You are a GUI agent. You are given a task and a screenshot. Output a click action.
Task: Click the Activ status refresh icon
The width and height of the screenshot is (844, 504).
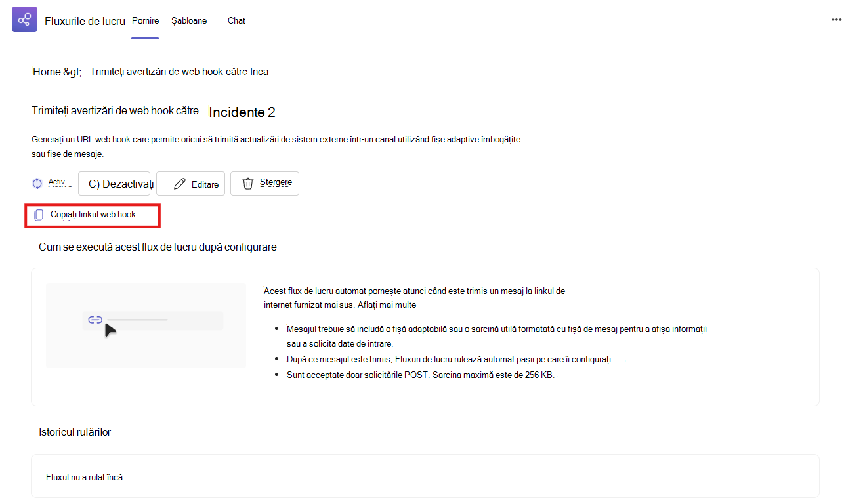(x=37, y=184)
